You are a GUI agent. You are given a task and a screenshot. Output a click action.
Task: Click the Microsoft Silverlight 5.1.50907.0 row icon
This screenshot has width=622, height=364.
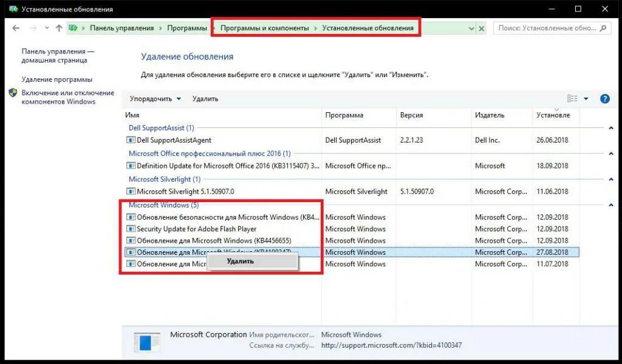(x=131, y=192)
